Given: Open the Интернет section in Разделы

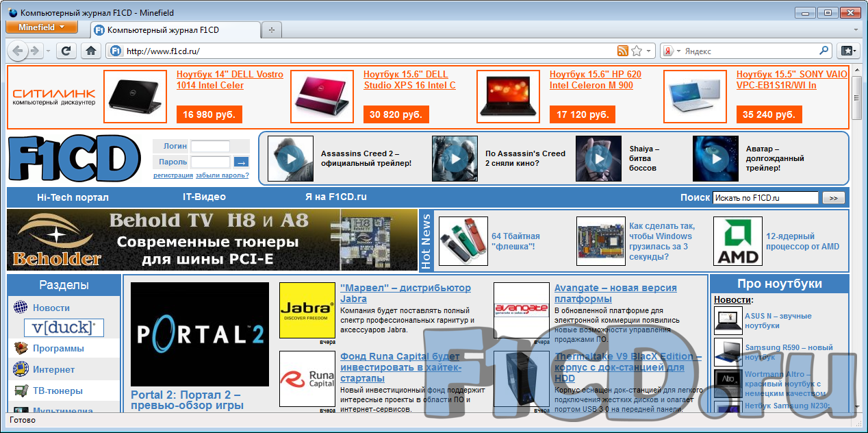Looking at the screenshot, I should pos(54,370).
